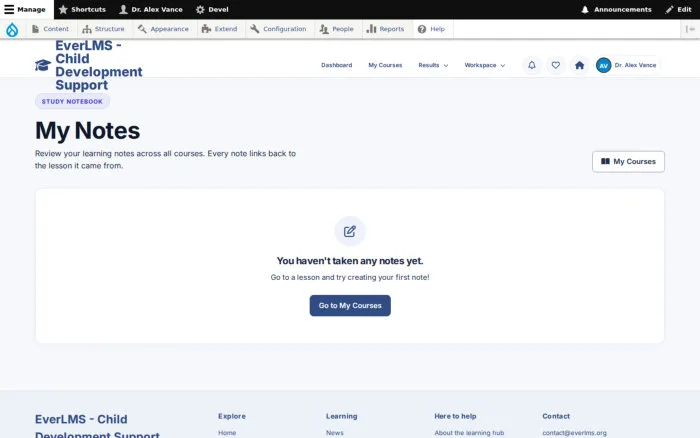Screen dimensions: 700x438
Task: Click the footer EverLMS site title
Action: pyautogui.click(x=97, y=426)
